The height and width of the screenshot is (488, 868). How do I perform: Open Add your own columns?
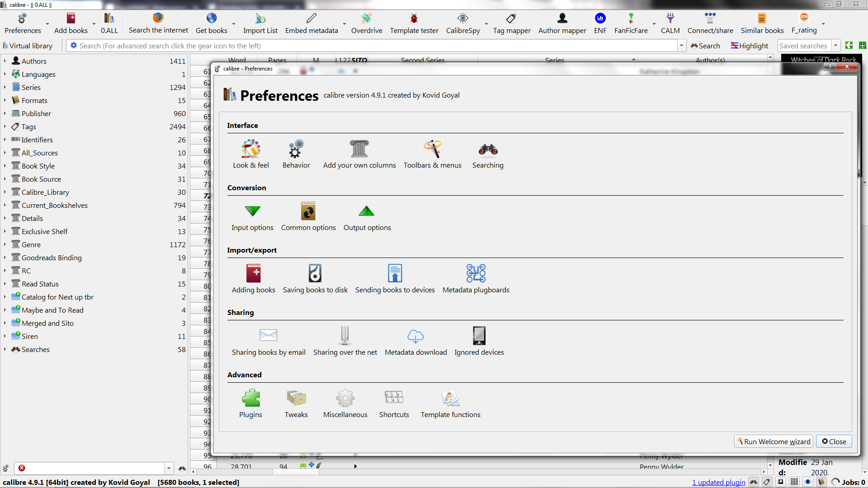(359, 154)
